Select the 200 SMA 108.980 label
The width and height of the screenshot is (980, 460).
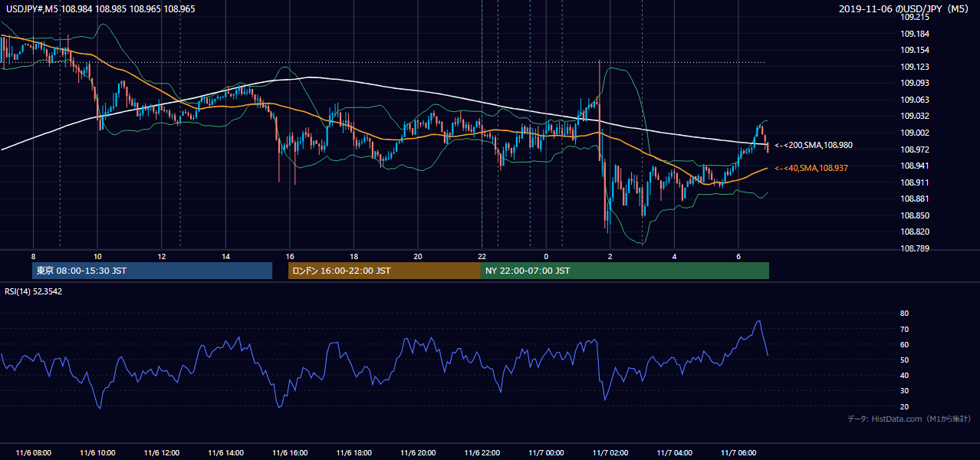[x=814, y=145]
